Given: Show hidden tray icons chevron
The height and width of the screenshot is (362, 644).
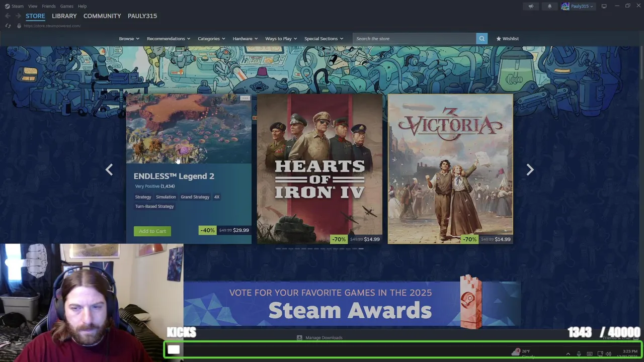Looking at the screenshot, I should 568,354.
